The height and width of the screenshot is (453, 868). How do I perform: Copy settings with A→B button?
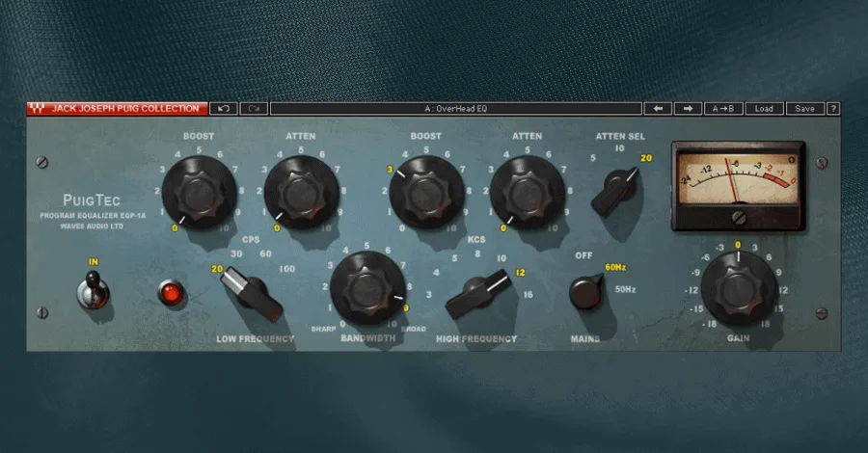[723, 108]
